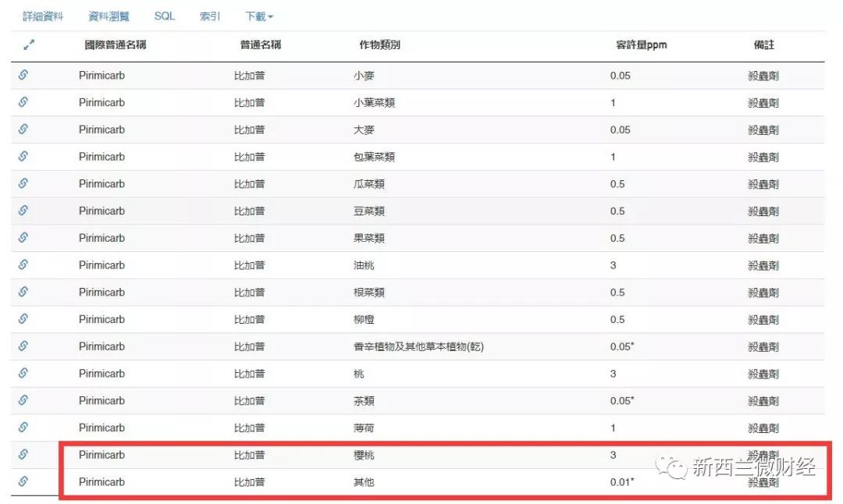Select crop cell 包葉菜類
Screen dimensions: 843x504
374,157
